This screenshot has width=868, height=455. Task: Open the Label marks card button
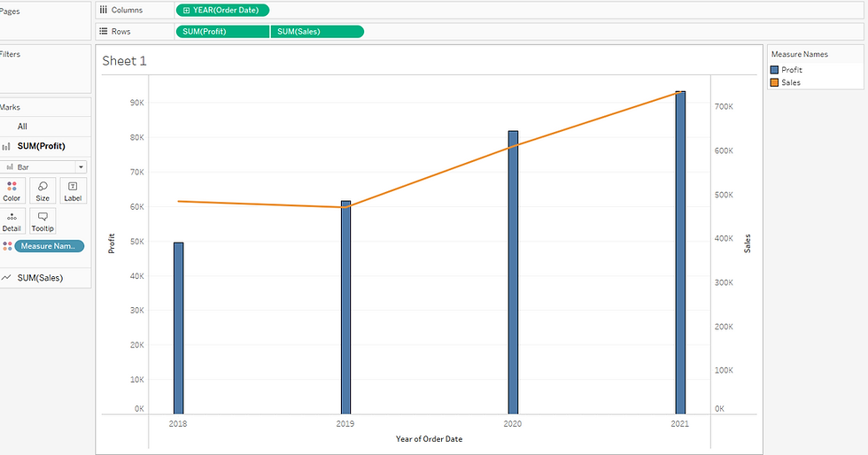pyautogui.click(x=73, y=191)
